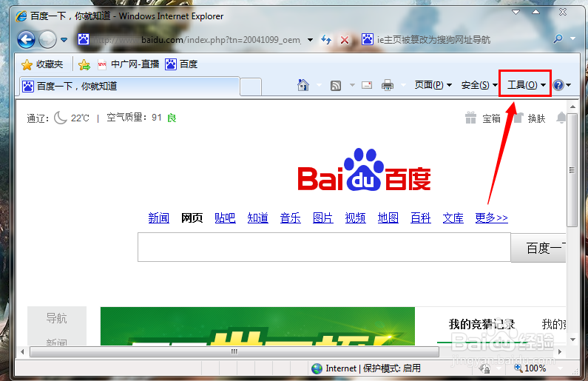Select the 网页 category
Viewport: 588px width, 381px height.
pos(192,218)
